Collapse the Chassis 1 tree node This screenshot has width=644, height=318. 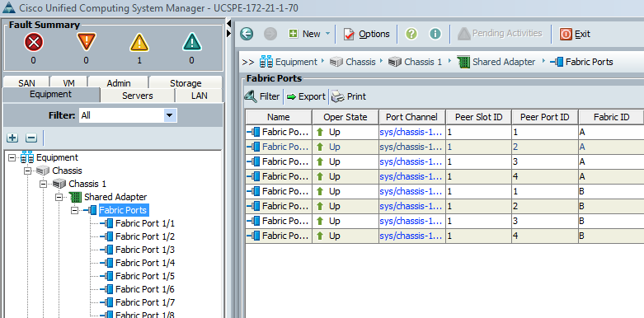point(43,184)
